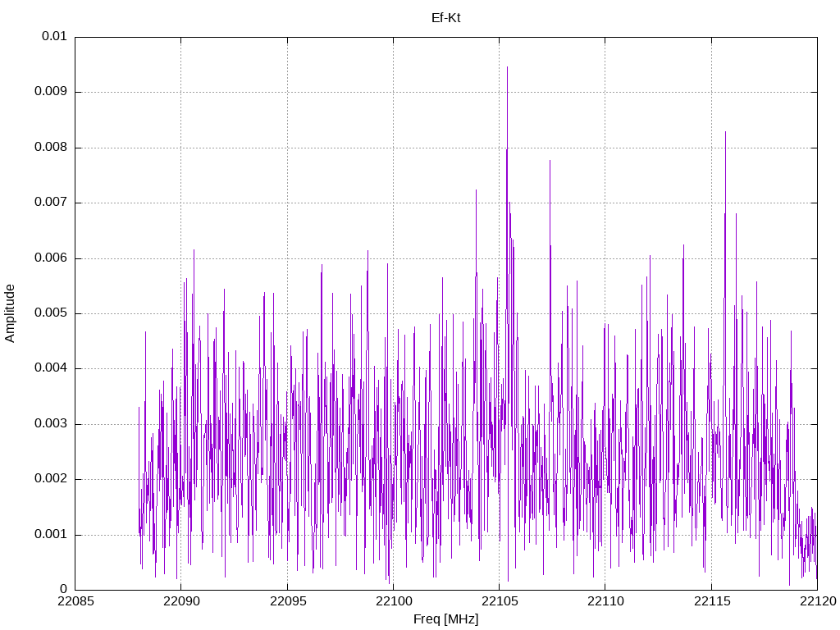This screenshot has width=840, height=630.
Task: Click the plot title Ef-Kt
Action: coord(445,18)
